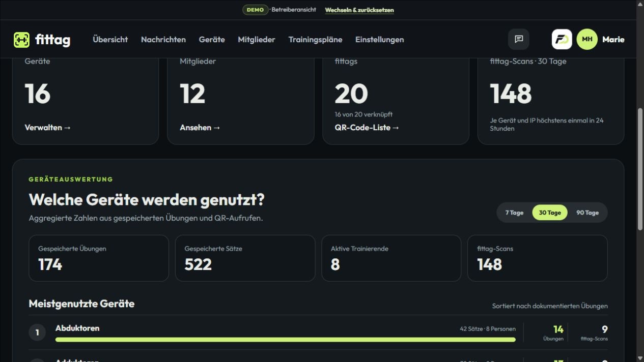This screenshot has height=362, width=644.
Task: Click the DEMO badge
Action: pyautogui.click(x=255, y=10)
